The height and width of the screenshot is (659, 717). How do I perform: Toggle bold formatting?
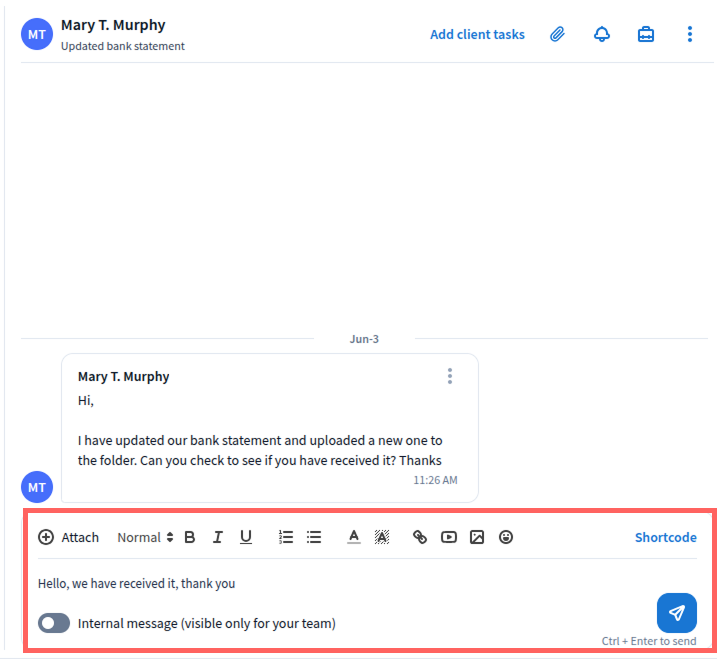click(x=190, y=537)
